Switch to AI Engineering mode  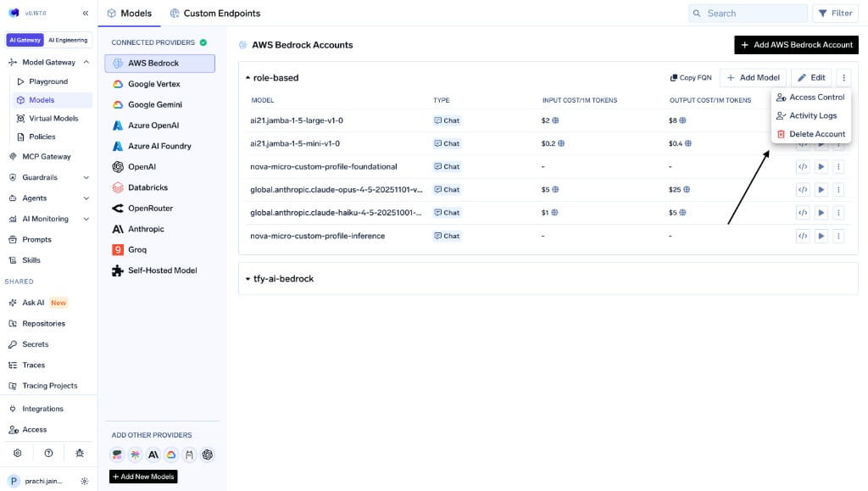click(x=68, y=40)
